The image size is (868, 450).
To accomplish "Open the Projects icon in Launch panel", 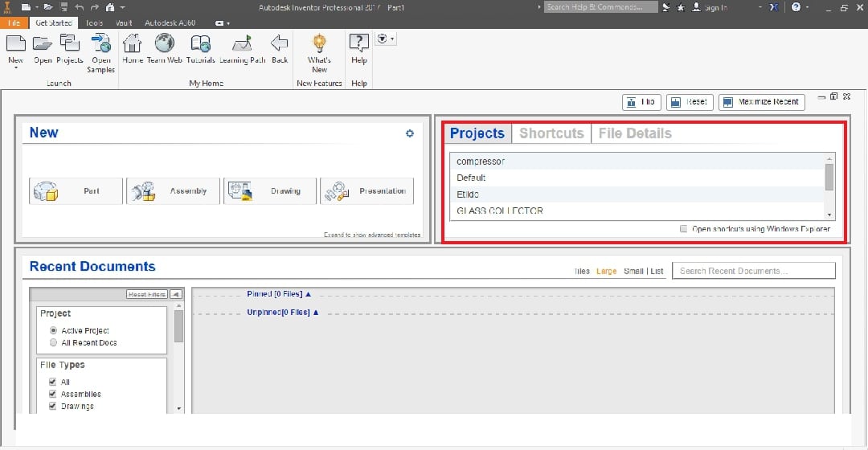I will point(70,44).
